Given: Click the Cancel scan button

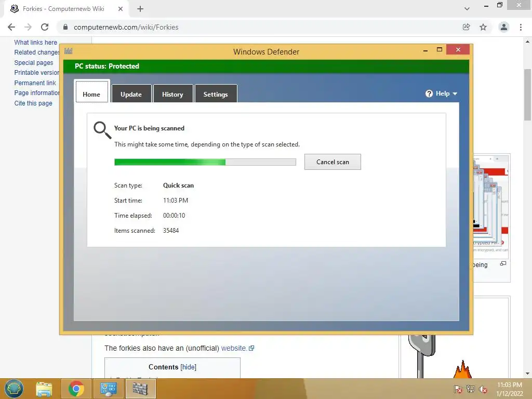Looking at the screenshot, I should pyautogui.click(x=332, y=162).
